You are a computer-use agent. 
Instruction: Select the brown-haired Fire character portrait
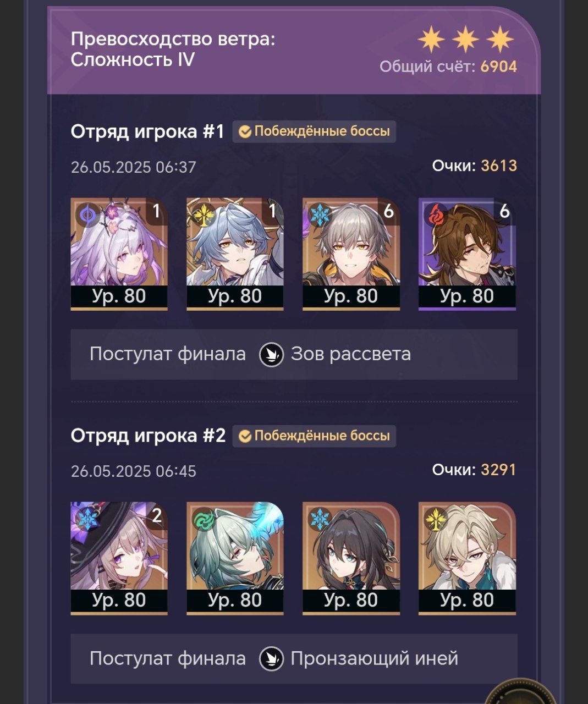tap(467, 254)
